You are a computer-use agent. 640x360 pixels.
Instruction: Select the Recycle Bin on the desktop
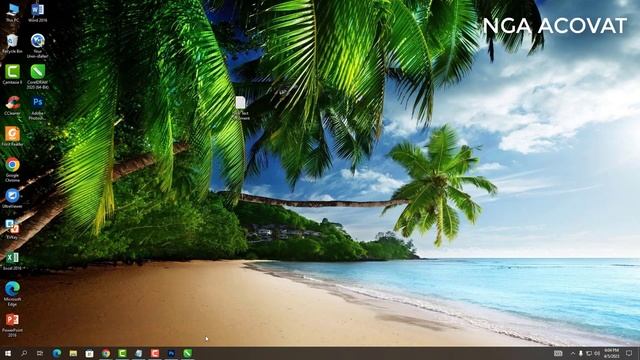(x=12, y=44)
